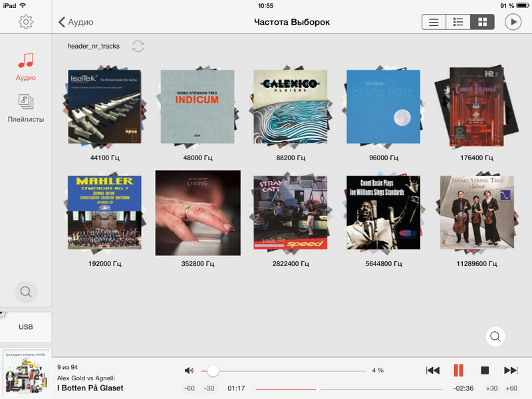Open the 11289600 Гц Janaki Trio stack

coord(477,213)
